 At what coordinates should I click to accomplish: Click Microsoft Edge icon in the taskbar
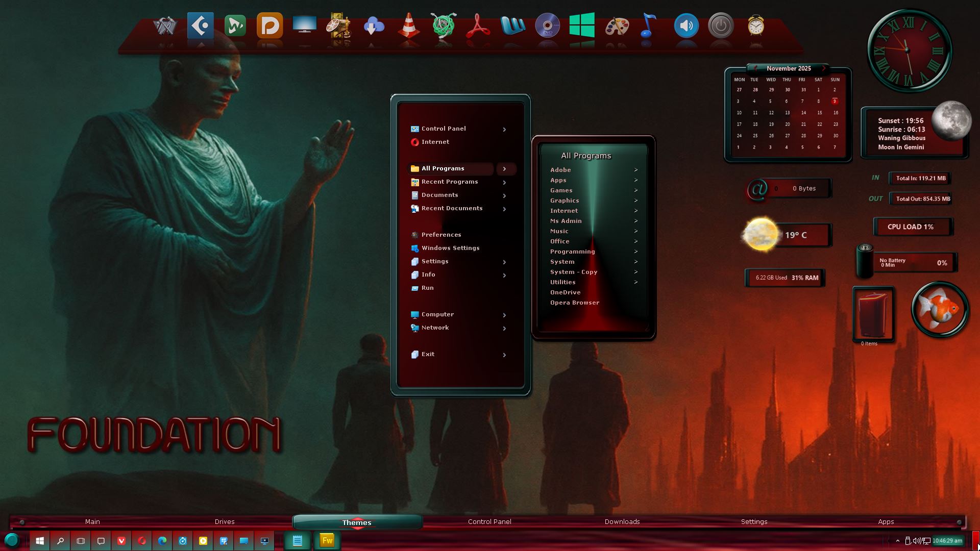click(162, 541)
